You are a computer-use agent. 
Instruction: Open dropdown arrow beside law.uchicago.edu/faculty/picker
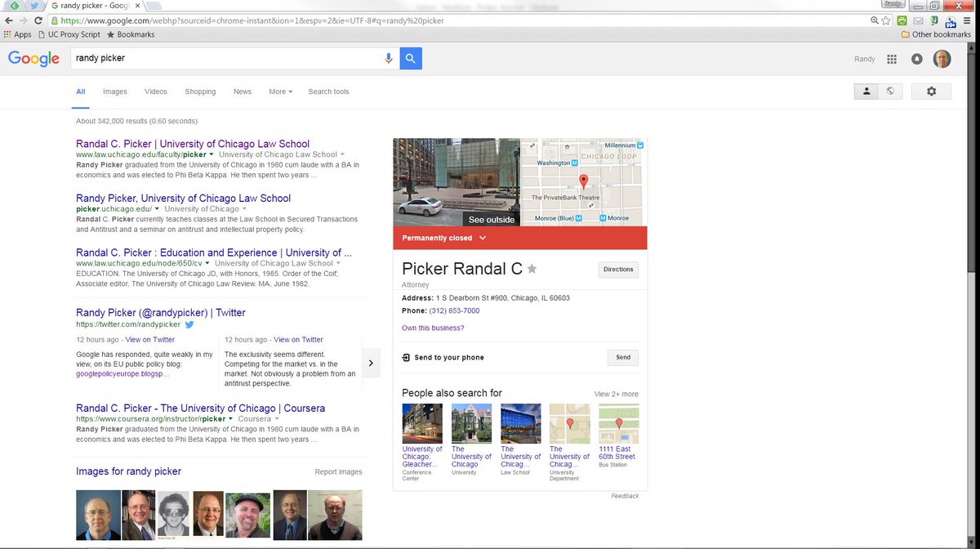click(212, 154)
